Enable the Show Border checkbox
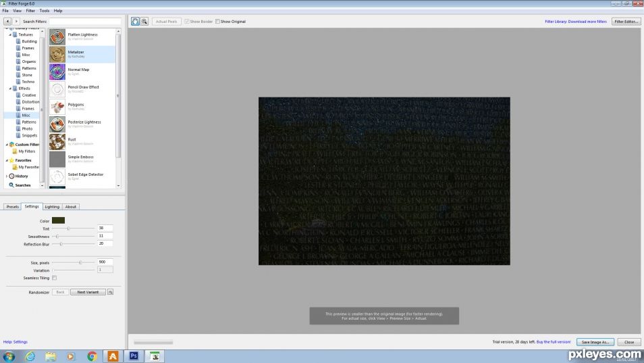Image resolution: width=644 pixels, height=363 pixels. point(187,22)
